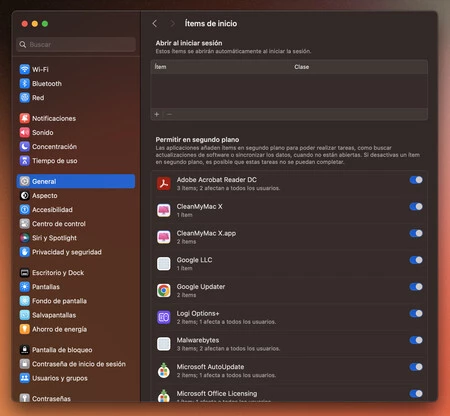
Task: Open the Siri y Spotlight icon
Action: 24,238
